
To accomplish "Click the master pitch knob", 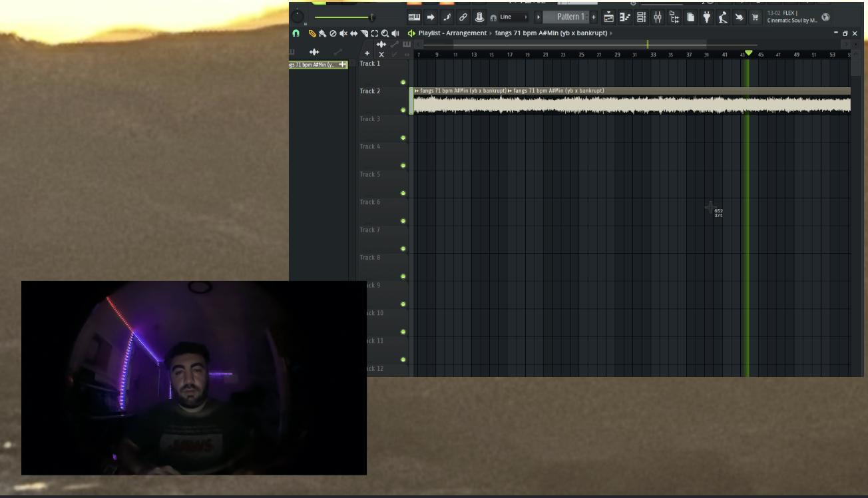I will tap(298, 17).
